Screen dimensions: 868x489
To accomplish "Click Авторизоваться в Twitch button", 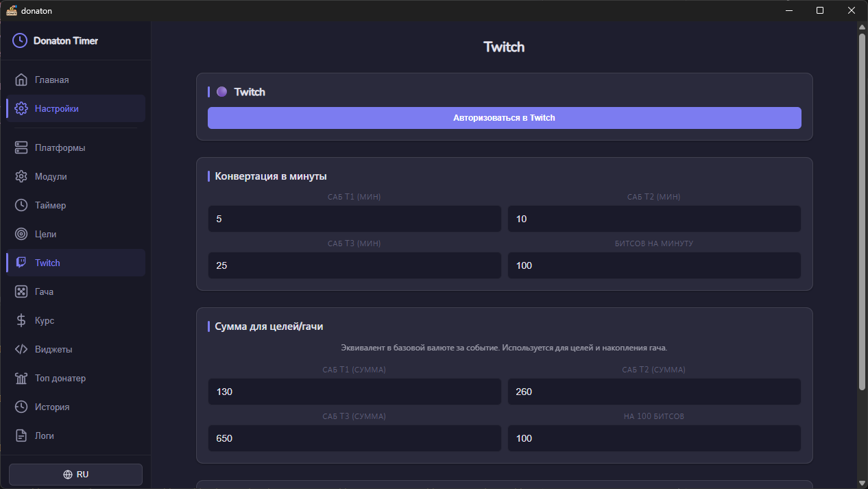I will pos(504,118).
